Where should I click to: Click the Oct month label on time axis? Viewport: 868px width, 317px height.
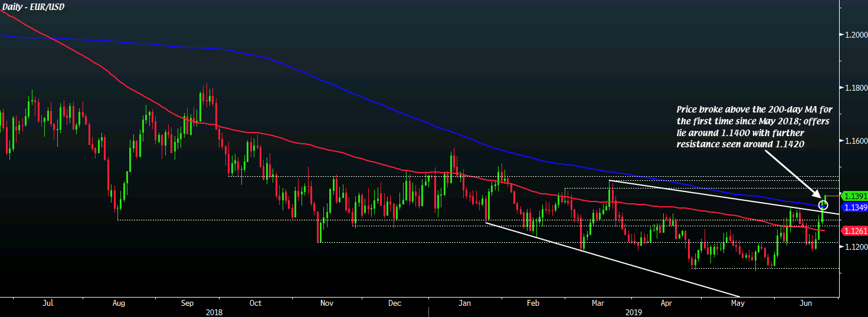256,303
